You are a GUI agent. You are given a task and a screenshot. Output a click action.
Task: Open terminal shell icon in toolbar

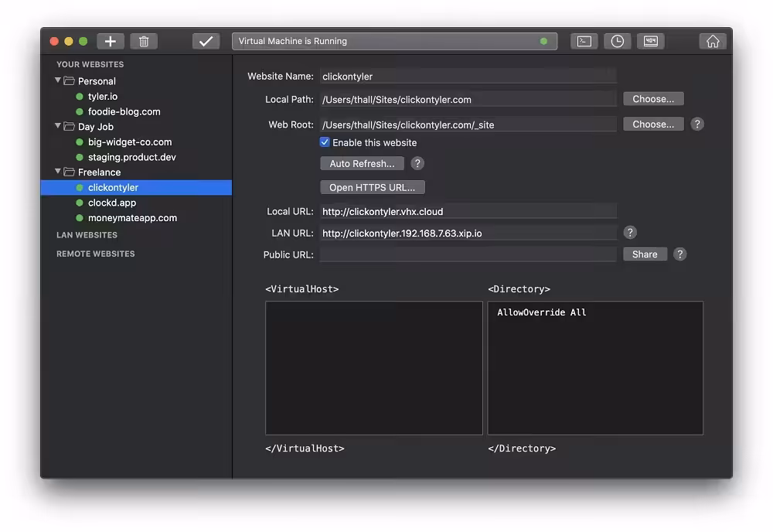(584, 42)
